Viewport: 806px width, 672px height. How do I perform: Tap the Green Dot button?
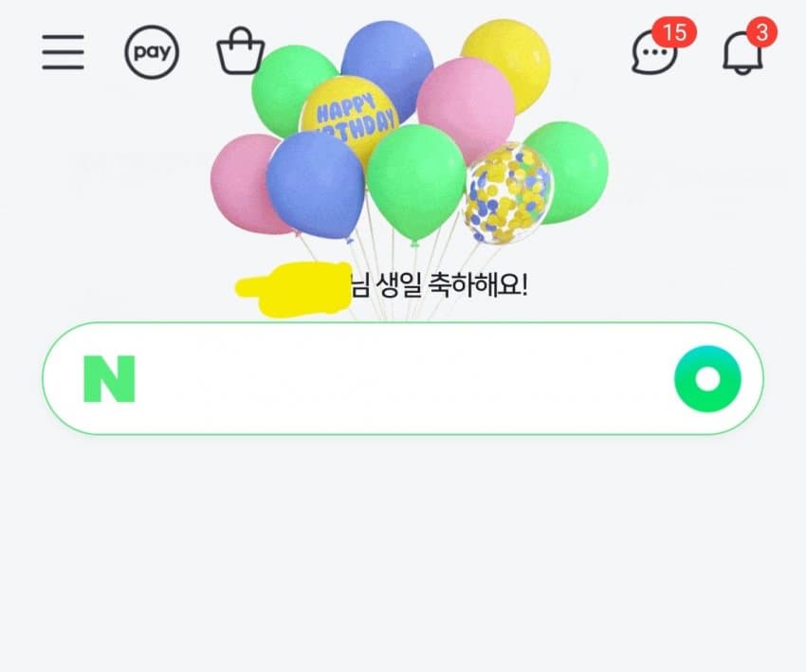pyautogui.click(x=707, y=378)
